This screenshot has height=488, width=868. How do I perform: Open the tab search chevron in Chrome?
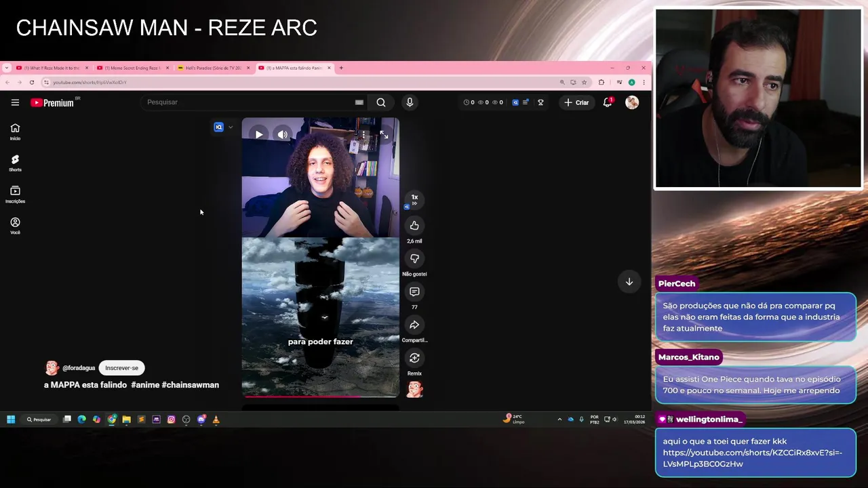coord(6,68)
